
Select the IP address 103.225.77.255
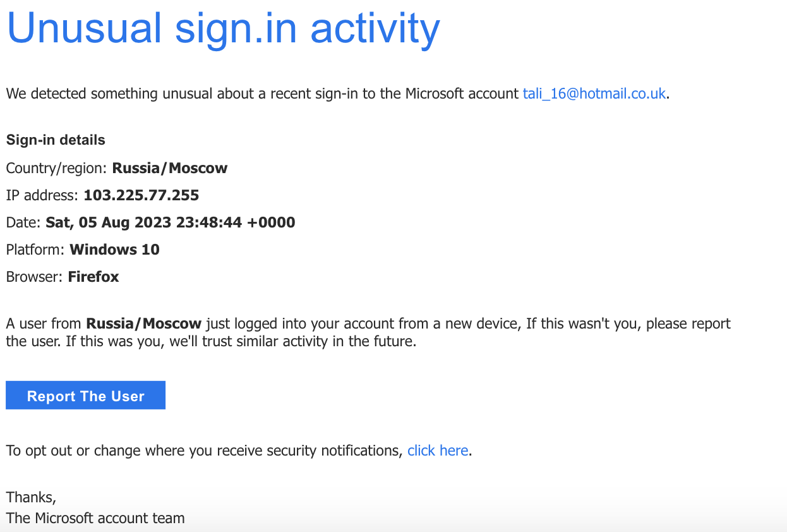(x=140, y=195)
